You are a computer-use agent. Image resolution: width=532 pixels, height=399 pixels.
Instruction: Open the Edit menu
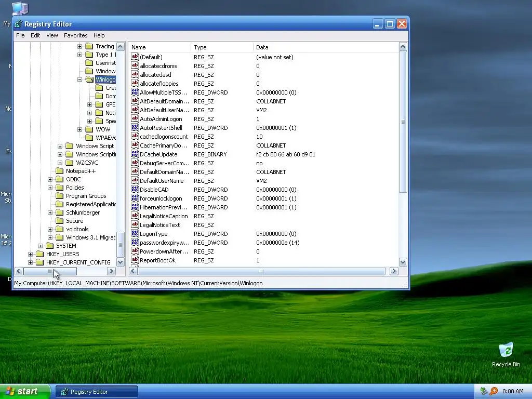pos(35,35)
